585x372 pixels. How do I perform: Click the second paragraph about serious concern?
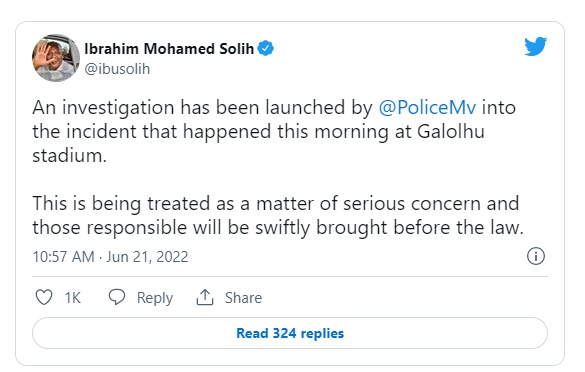click(278, 215)
